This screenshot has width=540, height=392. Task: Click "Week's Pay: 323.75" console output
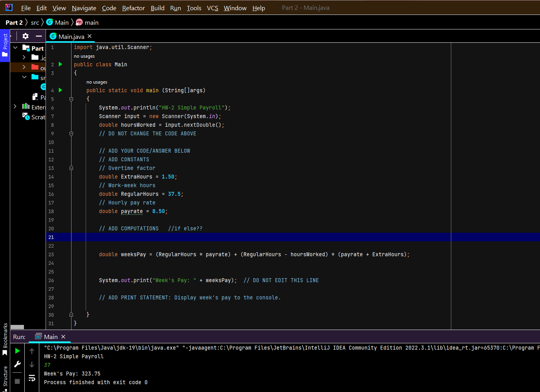point(72,374)
